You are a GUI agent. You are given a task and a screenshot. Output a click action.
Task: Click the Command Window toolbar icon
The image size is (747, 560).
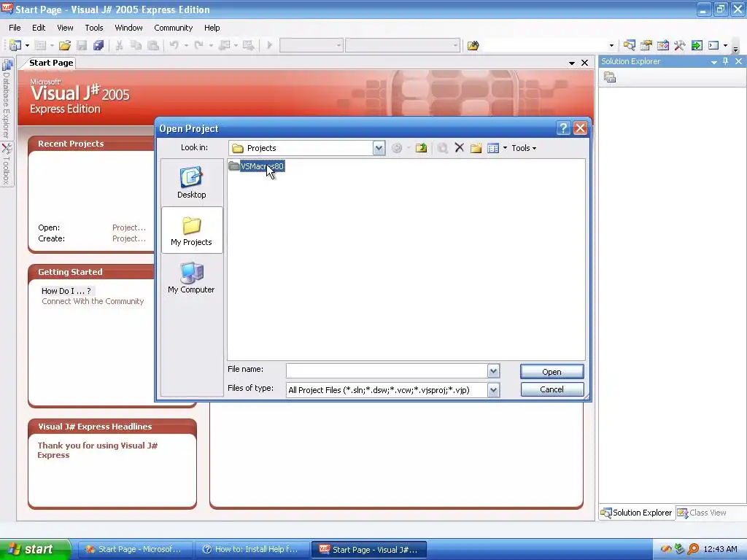713,45
